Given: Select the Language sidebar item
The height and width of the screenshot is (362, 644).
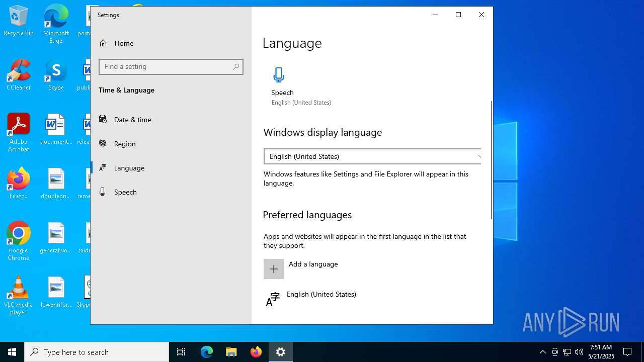Looking at the screenshot, I should pos(171,168).
